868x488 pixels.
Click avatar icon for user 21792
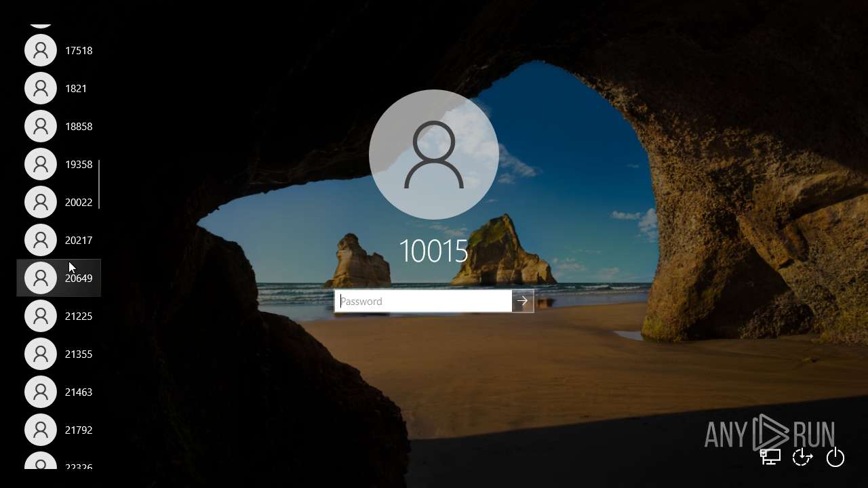[41, 430]
